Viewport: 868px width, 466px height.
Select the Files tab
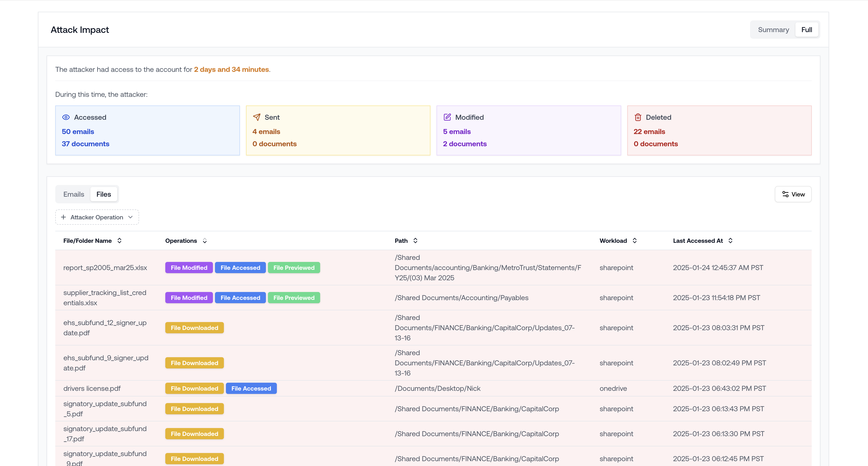(103, 194)
